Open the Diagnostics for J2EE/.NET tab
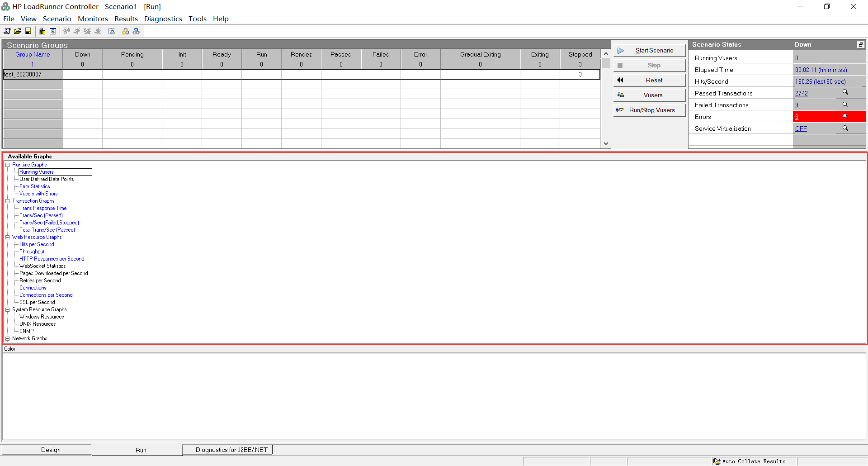 pos(228,450)
